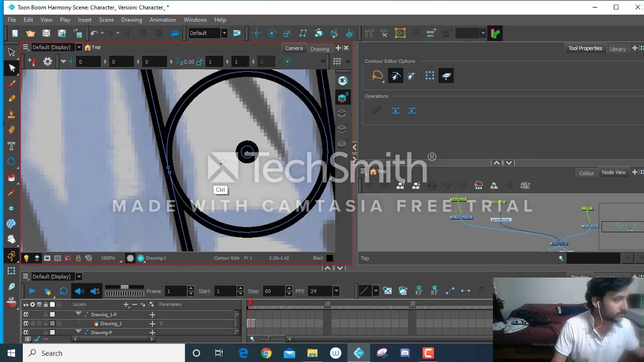Image resolution: width=644 pixels, height=362 pixels.
Task: Click the Show Grid icon in Camera view
Action: [x=337, y=61]
